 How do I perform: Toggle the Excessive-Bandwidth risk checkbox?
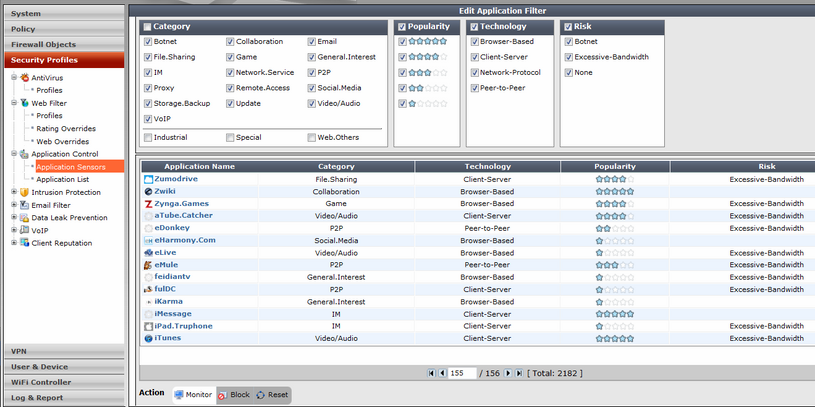pyautogui.click(x=569, y=57)
